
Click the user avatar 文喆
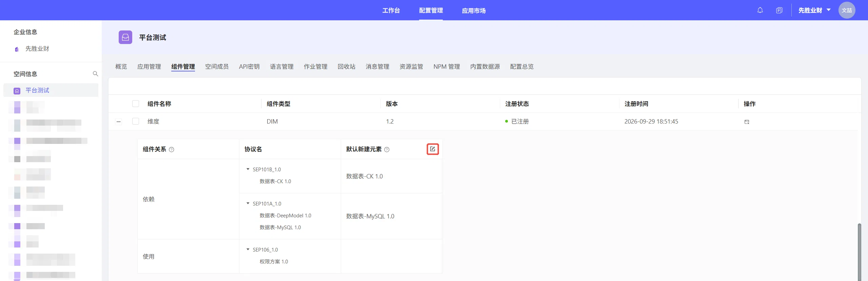847,10
